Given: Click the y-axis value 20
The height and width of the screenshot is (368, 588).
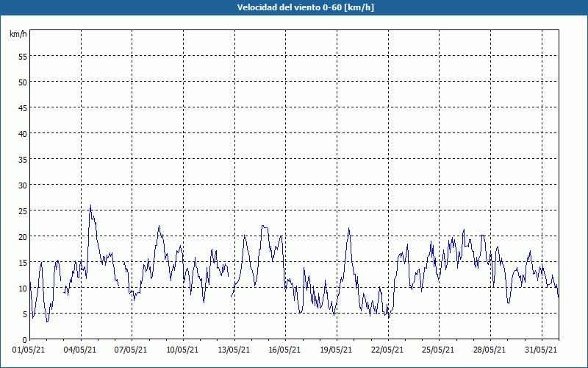Looking at the screenshot, I should [x=23, y=236].
